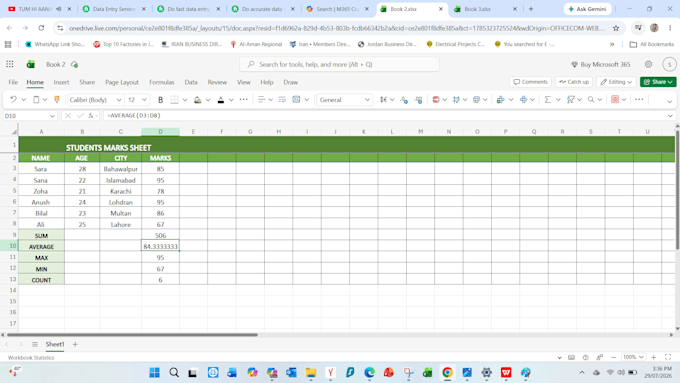Click the green Share button
The width and height of the screenshot is (680, 383).
[x=658, y=82]
